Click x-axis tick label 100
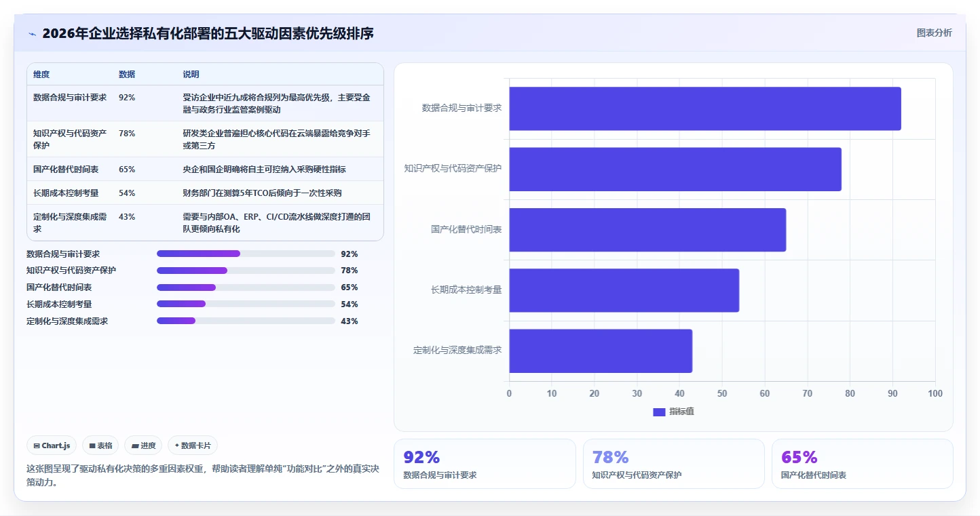 tap(935, 393)
